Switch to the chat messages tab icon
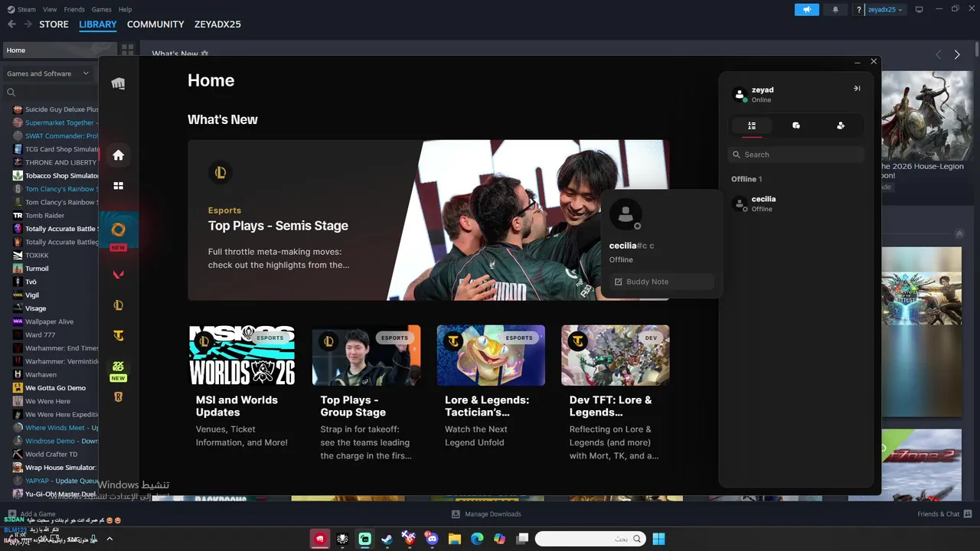The image size is (980, 551). point(796,126)
